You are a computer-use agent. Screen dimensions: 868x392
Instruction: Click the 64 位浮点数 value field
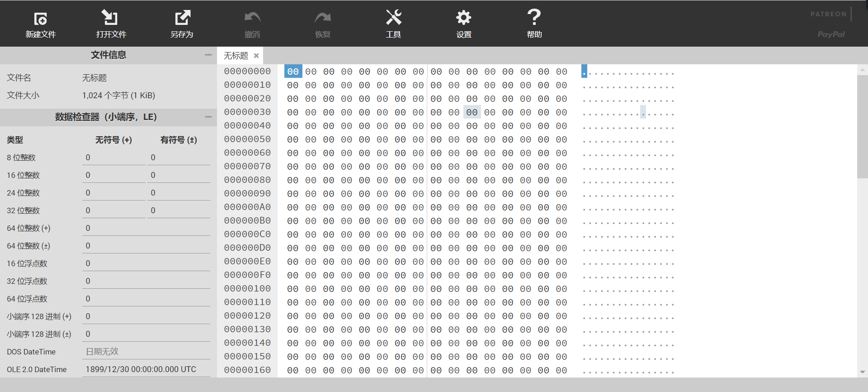coord(146,299)
